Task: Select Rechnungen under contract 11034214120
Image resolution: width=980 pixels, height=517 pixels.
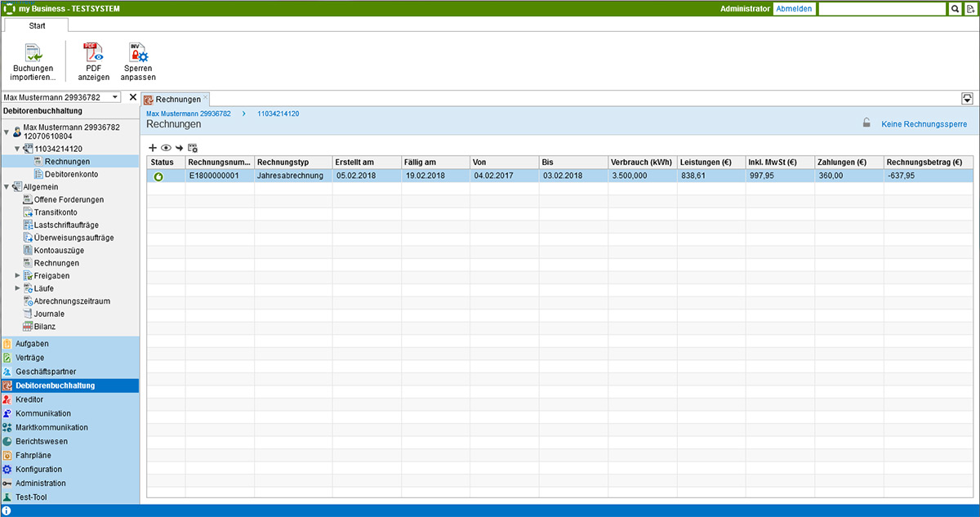Action: click(x=67, y=162)
